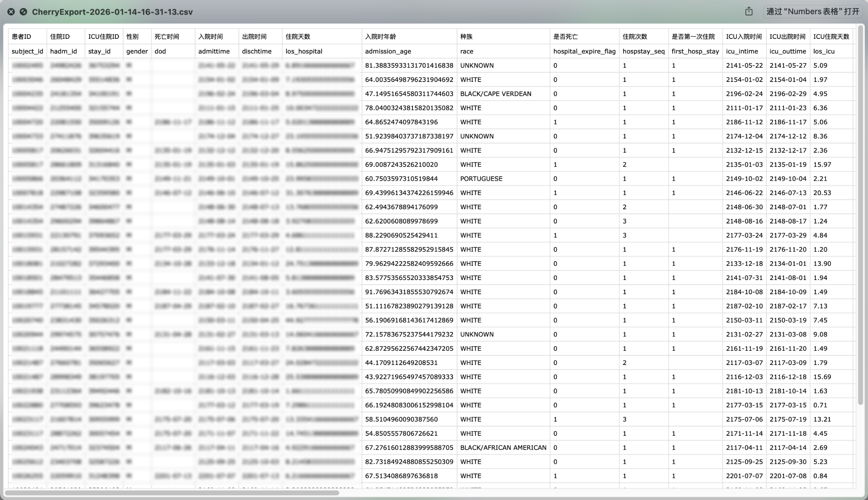Click the Share icon in title bar

pyautogui.click(x=749, y=12)
